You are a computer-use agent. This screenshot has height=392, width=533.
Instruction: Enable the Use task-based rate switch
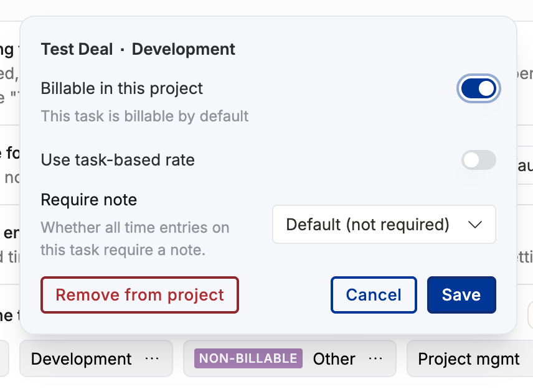478,160
